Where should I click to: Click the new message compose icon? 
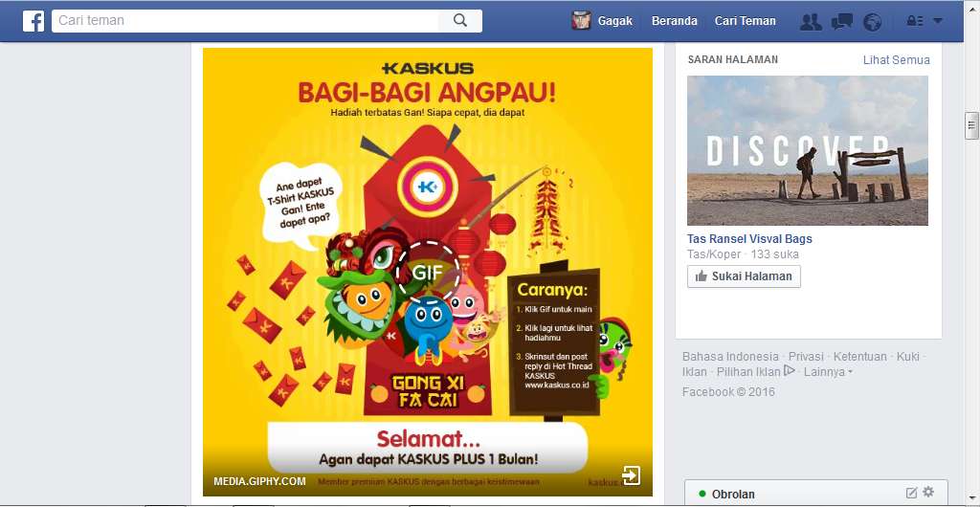(x=911, y=492)
